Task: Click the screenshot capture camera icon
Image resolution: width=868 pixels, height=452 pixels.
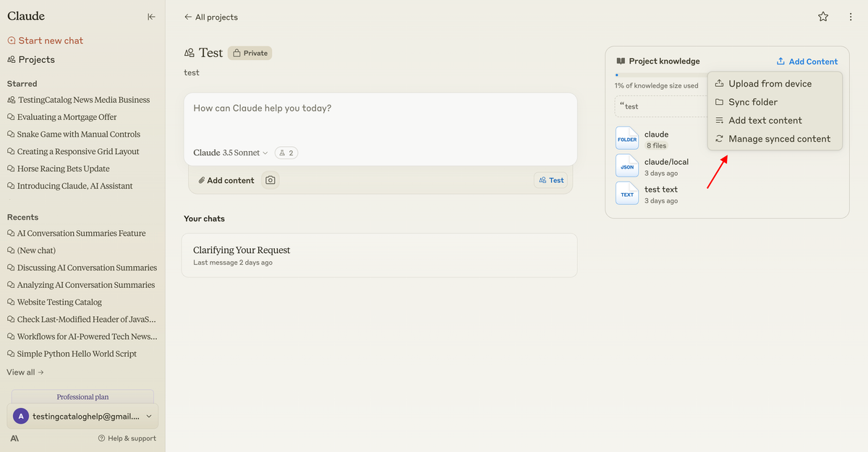Action: tap(270, 179)
